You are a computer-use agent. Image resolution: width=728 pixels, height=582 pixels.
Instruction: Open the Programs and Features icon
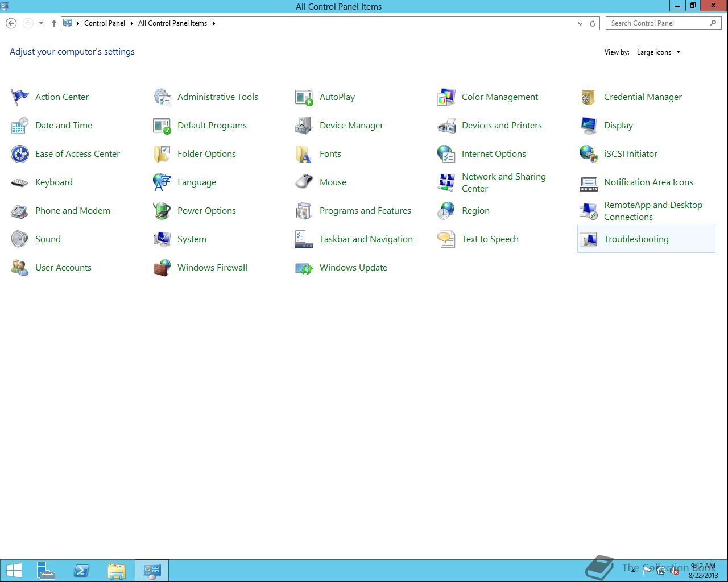point(304,211)
